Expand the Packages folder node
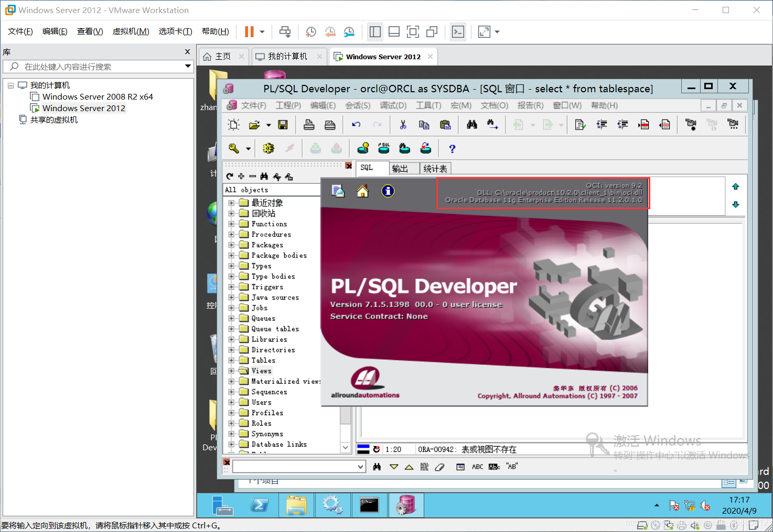773x532 pixels. pos(231,245)
